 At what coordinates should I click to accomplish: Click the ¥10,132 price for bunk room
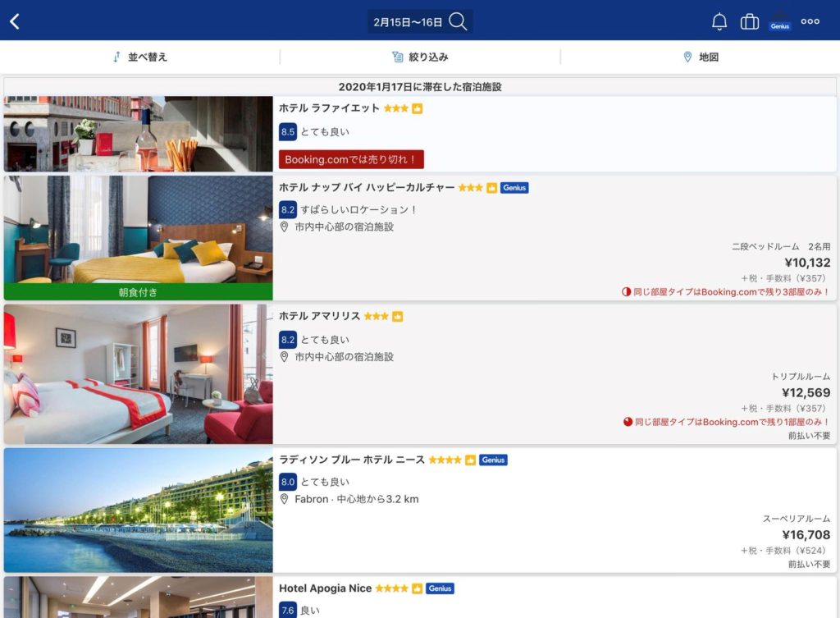pos(806,263)
